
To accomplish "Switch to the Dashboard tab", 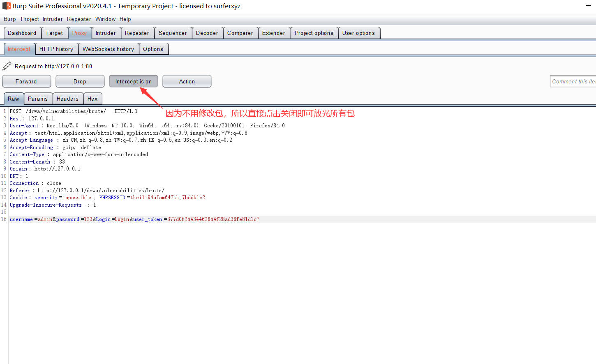I will [22, 33].
